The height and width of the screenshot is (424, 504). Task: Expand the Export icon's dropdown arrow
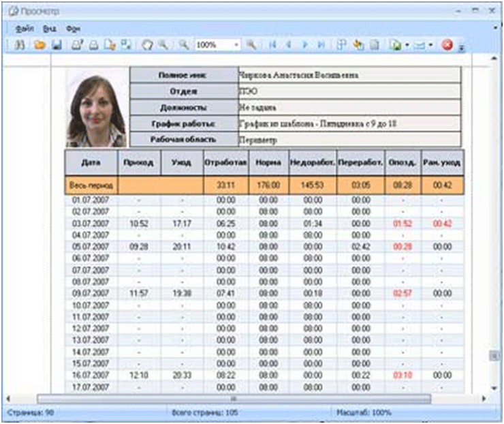point(407,45)
